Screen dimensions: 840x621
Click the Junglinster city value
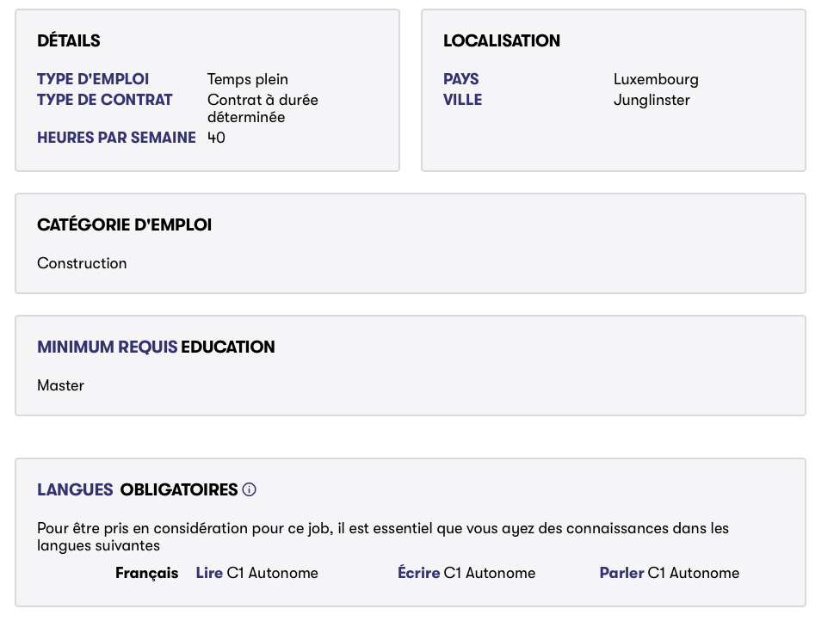(x=652, y=100)
